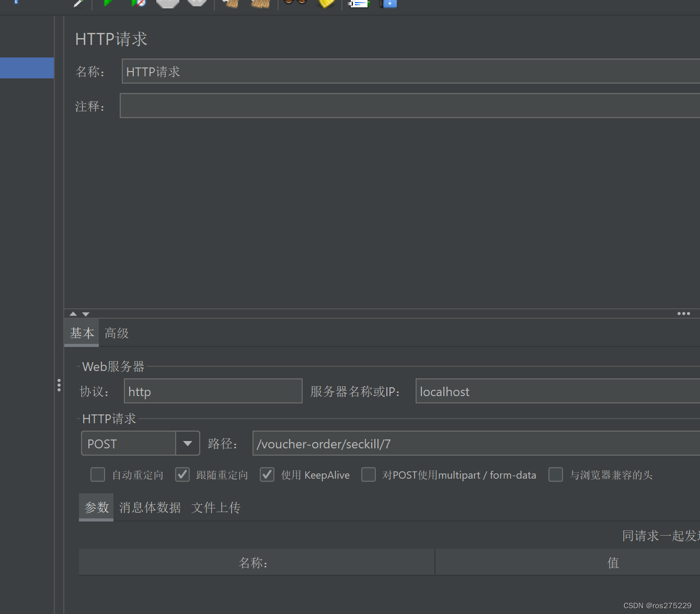Click the empty 注释 comment field
Image resolution: width=700 pixels, height=614 pixels.
click(x=410, y=106)
